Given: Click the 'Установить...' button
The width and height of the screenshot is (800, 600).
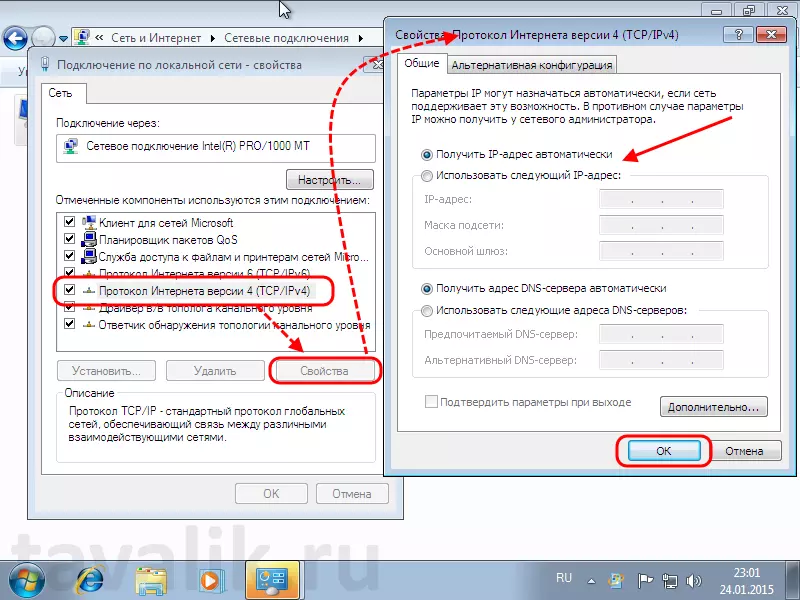Looking at the screenshot, I should 106,371.
